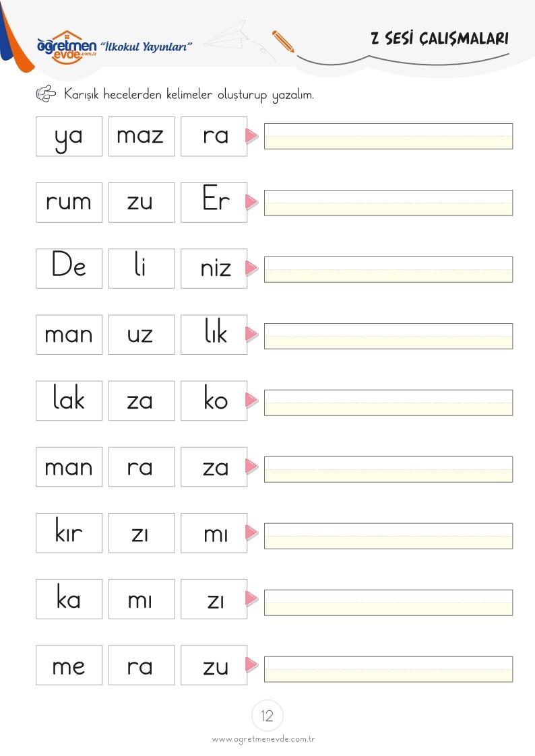Screen dimensions: 535x756
Task: Click the pink arrow after syllable 'niz'
Action: coord(252,268)
